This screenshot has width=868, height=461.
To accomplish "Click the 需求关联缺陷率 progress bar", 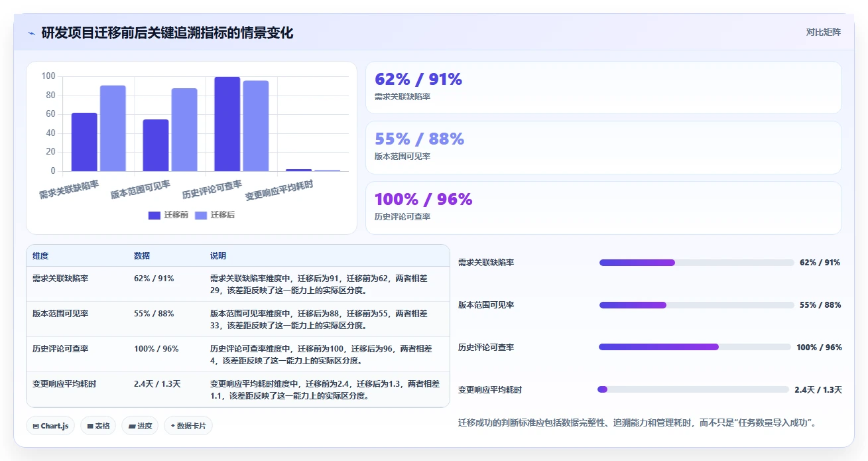I will 696,263.
